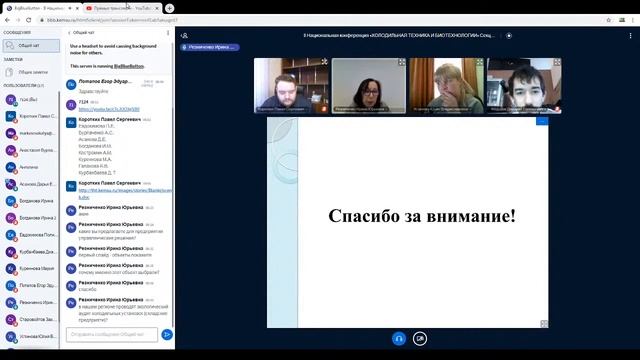Click the chat panel scrollbar
The width and height of the screenshot is (640, 360).
pos(173,216)
